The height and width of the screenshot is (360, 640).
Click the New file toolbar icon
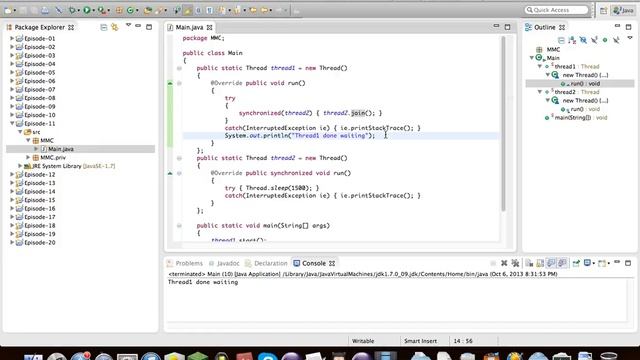[x=8, y=10]
